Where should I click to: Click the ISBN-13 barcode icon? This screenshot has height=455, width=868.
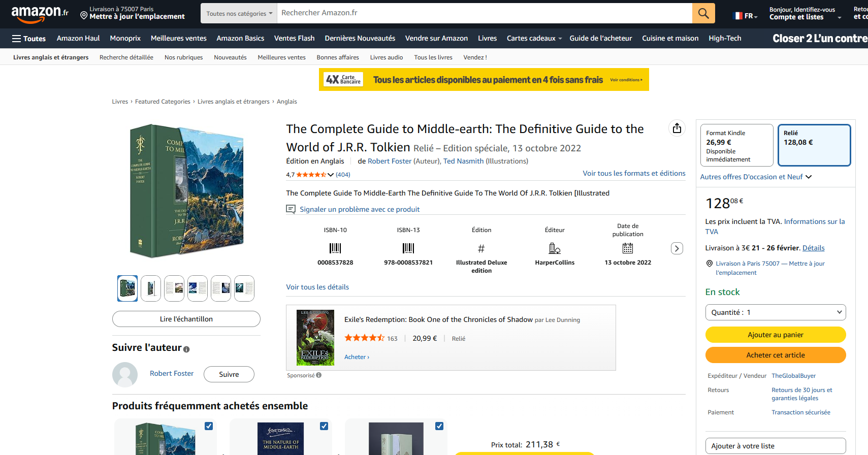tap(408, 248)
